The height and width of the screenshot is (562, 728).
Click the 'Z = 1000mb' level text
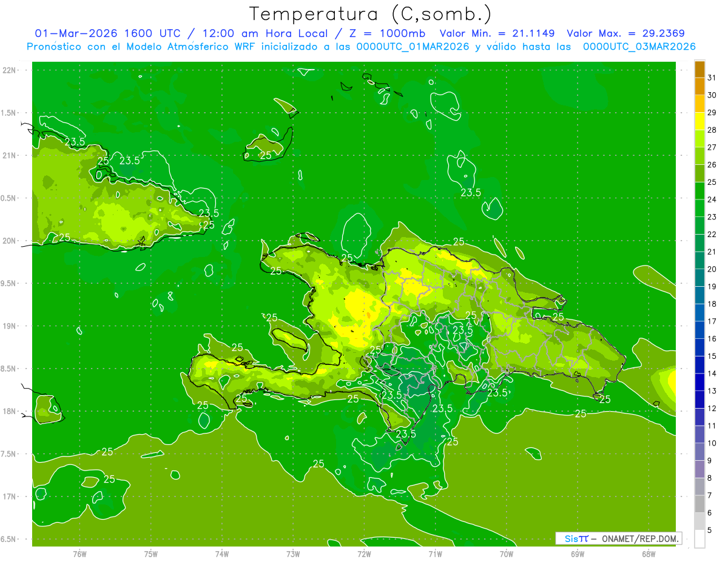tap(388, 34)
